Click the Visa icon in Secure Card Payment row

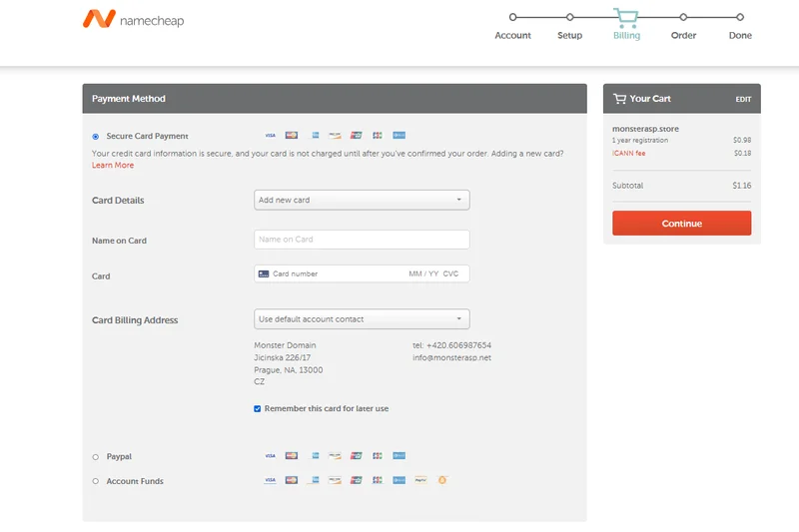tap(270, 136)
